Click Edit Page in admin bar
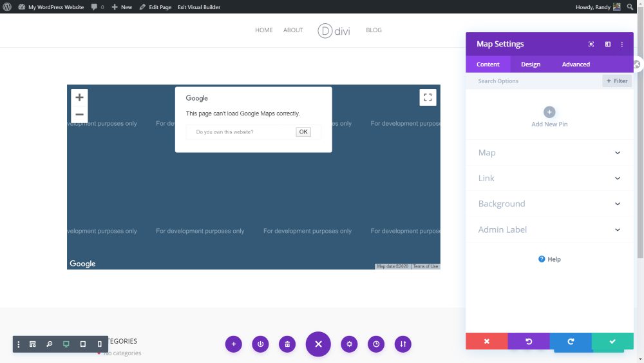The height and width of the screenshot is (363, 644). 155,7
